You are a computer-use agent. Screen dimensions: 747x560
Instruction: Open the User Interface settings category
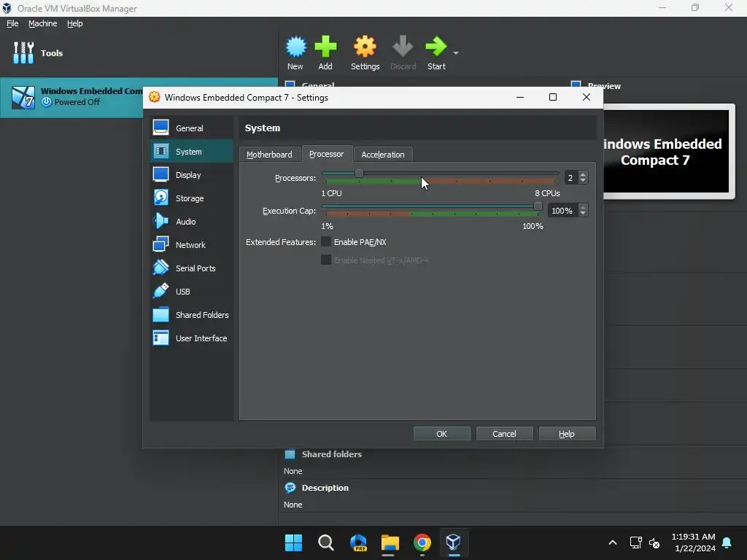pos(192,338)
